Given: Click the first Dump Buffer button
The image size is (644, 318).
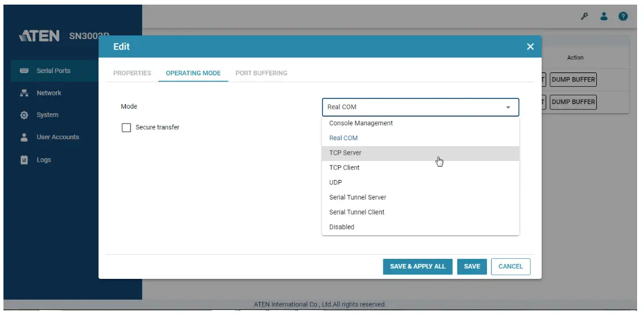Looking at the screenshot, I should 573,80.
